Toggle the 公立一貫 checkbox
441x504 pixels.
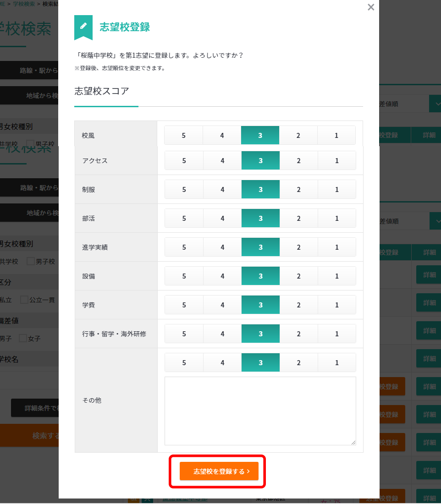tap(24, 300)
